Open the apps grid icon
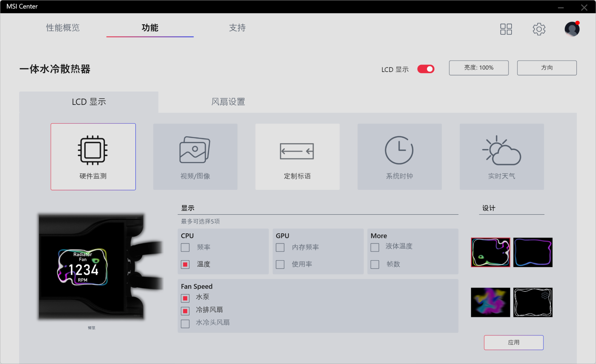The width and height of the screenshot is (596, 364). pos(506,29)
